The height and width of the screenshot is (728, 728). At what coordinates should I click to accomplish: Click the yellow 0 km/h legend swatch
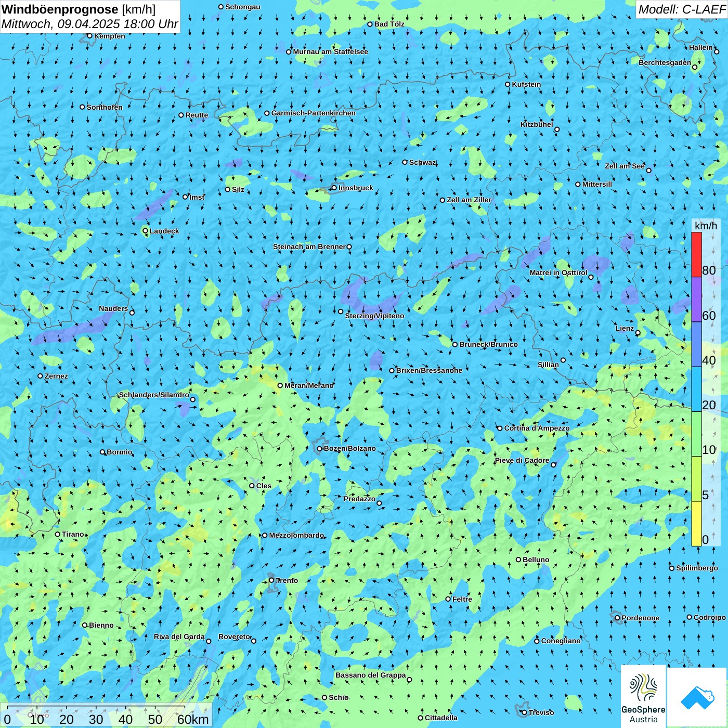click(x=696, y=524)
